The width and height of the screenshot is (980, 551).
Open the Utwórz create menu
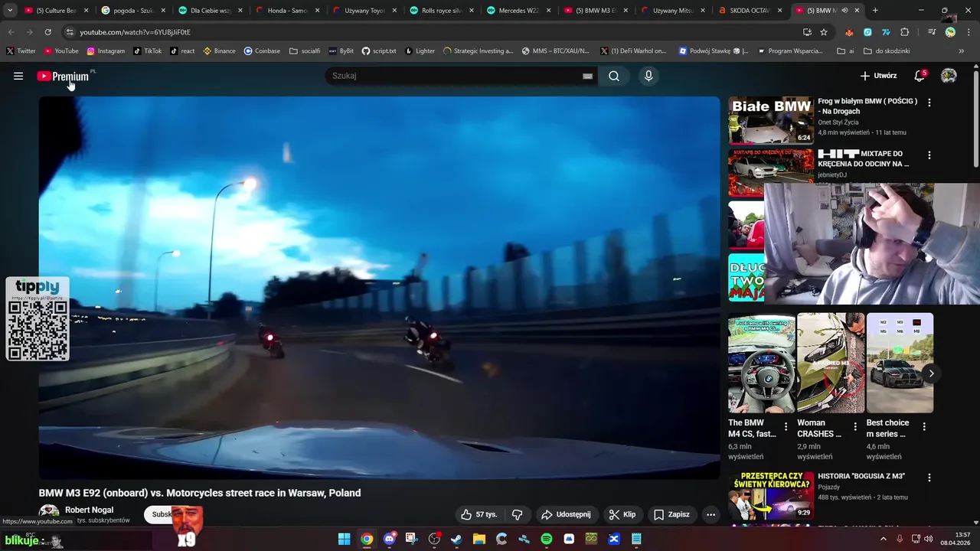[x=878, y=76]
